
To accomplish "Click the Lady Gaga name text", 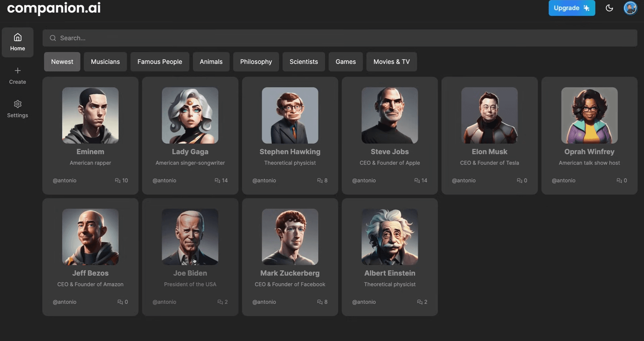I will tap(190, 152).
